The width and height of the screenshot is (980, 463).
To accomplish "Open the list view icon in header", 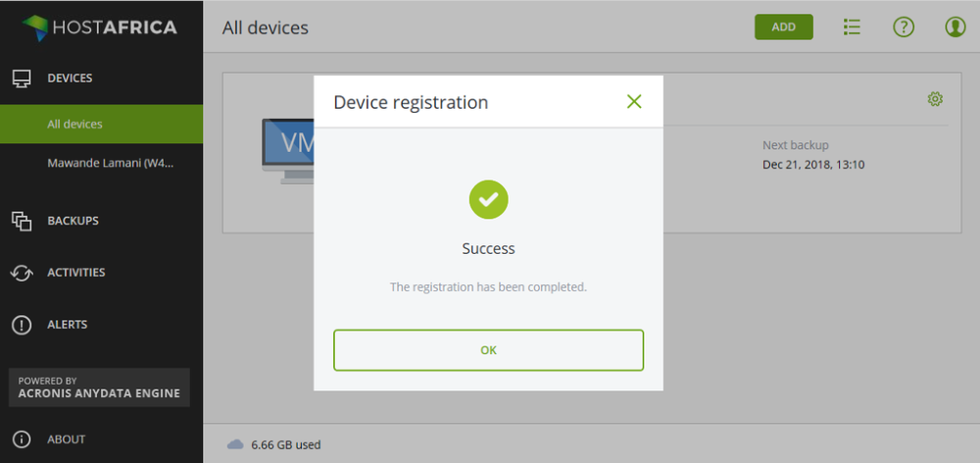I will tap(852, 27).
